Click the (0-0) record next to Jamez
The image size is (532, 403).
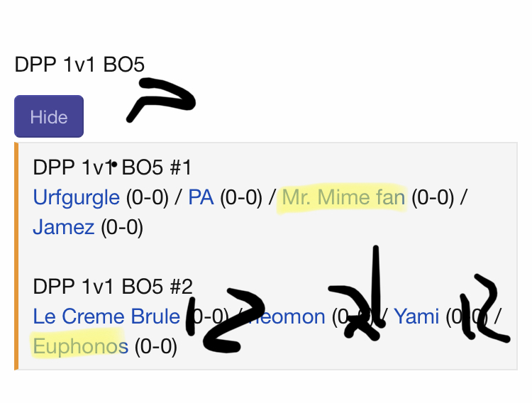tap(122, 228)
